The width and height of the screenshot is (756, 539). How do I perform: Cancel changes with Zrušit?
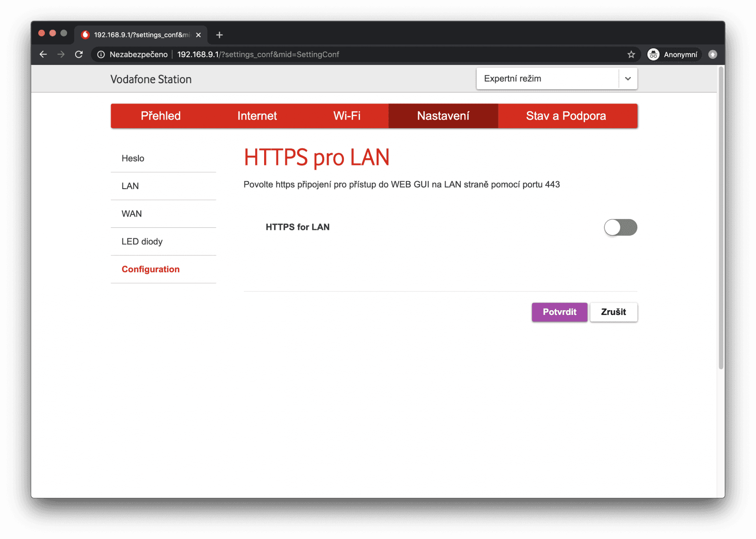coord(613,312)
